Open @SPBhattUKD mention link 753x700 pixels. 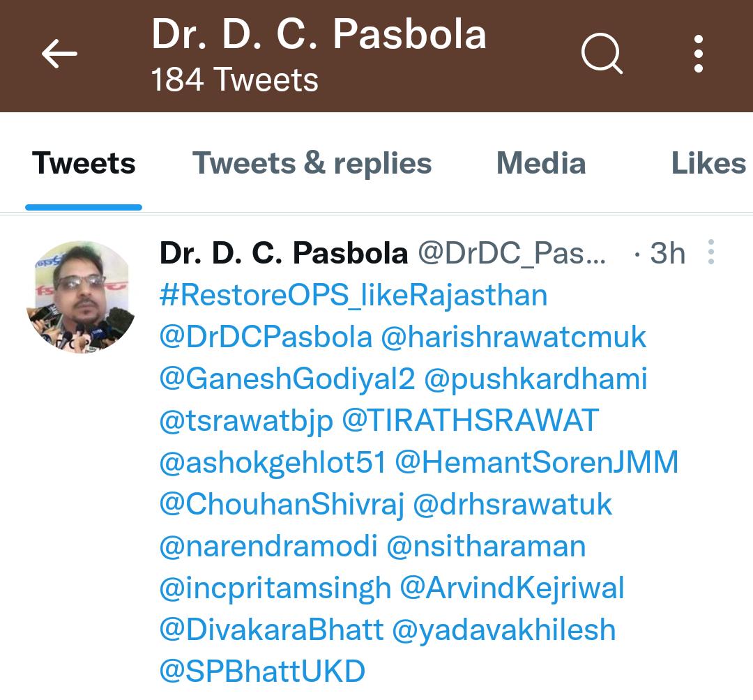[x=262, y=671]
